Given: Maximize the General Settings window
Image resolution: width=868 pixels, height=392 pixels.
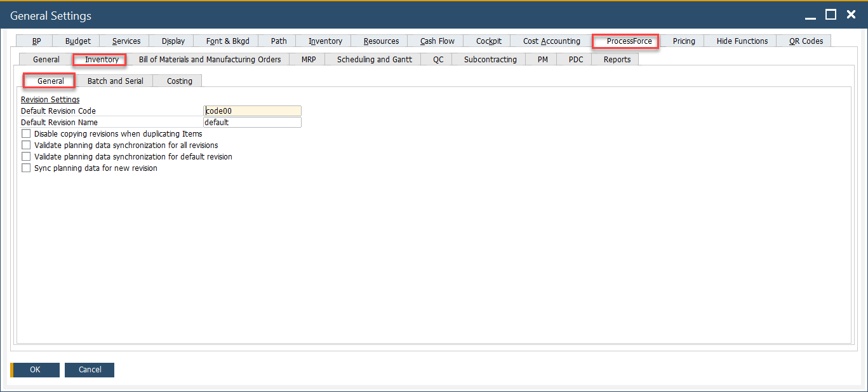Looking at the screenshot, I should [831, 15].
